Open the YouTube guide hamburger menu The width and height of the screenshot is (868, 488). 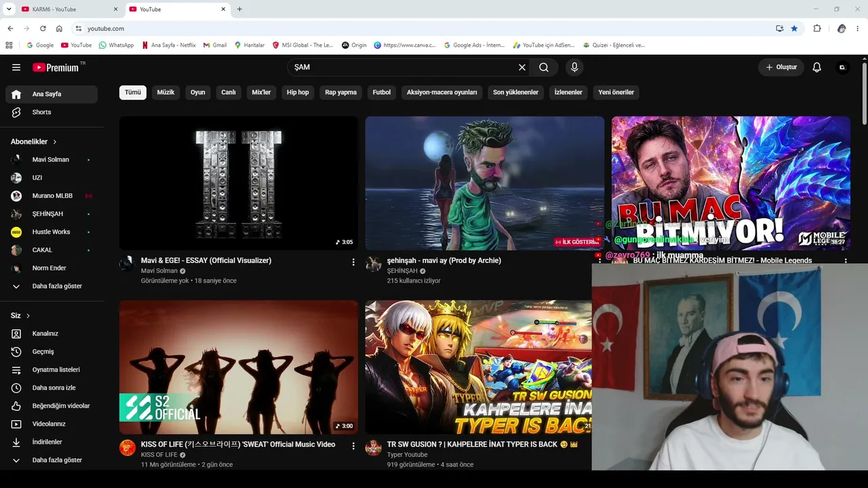(16, 67)
